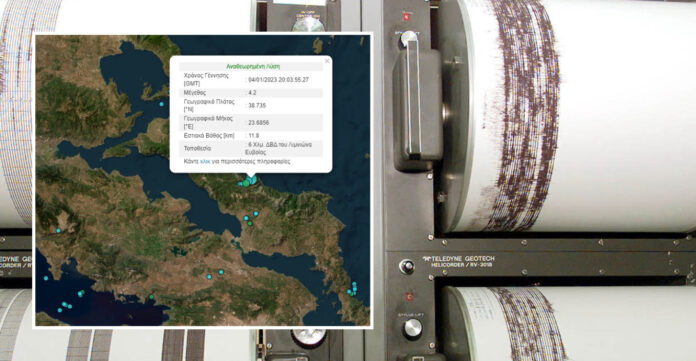Image resolution: width=696 pixels, height=361 pixels.
Task: Click the cyan marker near far-left map edge inland
Action: [x=58, y=231]
